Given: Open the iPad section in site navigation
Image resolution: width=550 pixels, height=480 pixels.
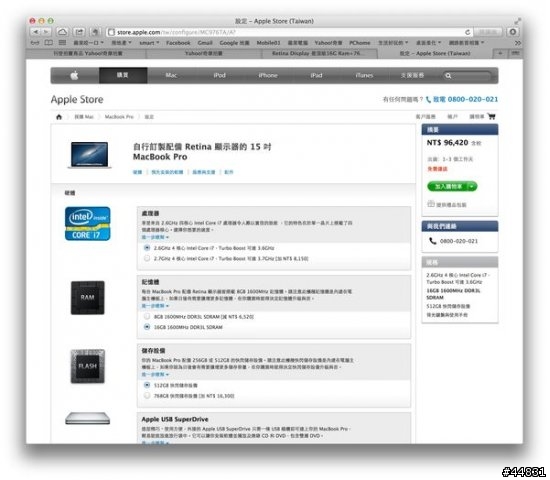Looking at the screenshot, I should tap(316, 75).
